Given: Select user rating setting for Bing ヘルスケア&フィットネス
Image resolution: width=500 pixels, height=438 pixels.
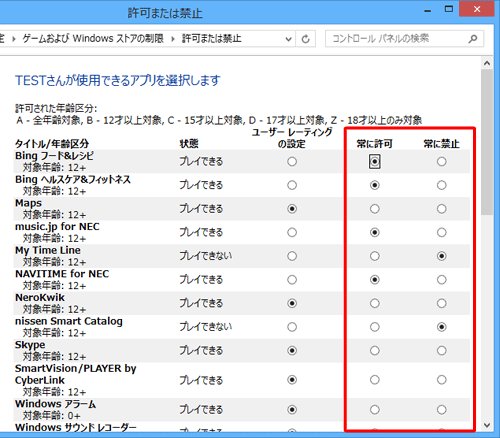Looking at the screenshot, I should 292,185.
